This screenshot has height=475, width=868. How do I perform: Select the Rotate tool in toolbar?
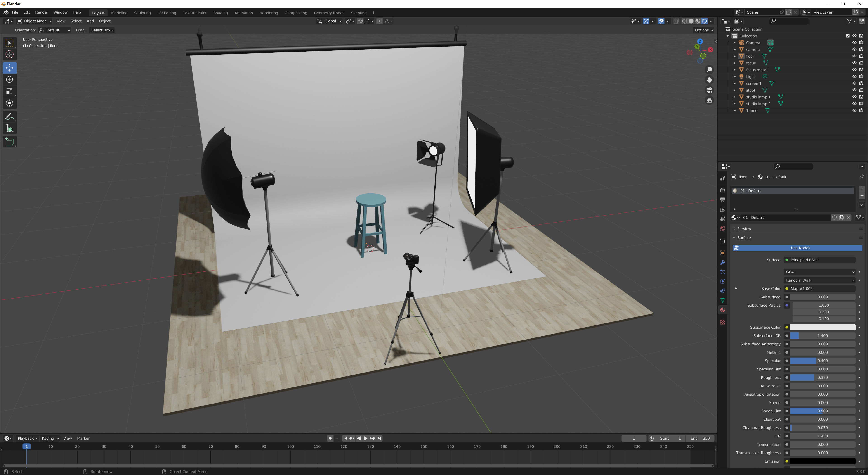click(9, 80)
